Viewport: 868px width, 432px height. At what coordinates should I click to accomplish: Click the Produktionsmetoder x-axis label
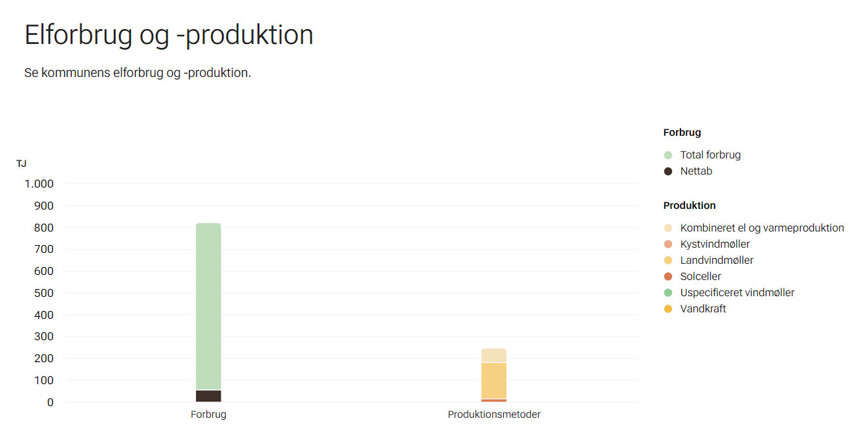point(494,415)
